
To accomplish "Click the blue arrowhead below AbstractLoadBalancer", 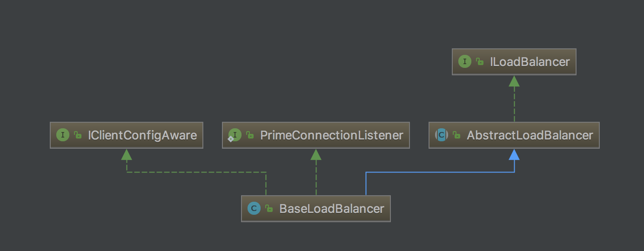I will (x=514, y=155).
